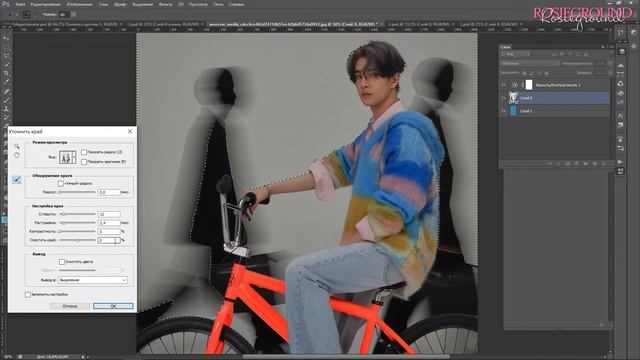The width and height of the screenshot is (640, 360).
Task: Open brush Size dropdown in options bar
Action: (73, 14)
